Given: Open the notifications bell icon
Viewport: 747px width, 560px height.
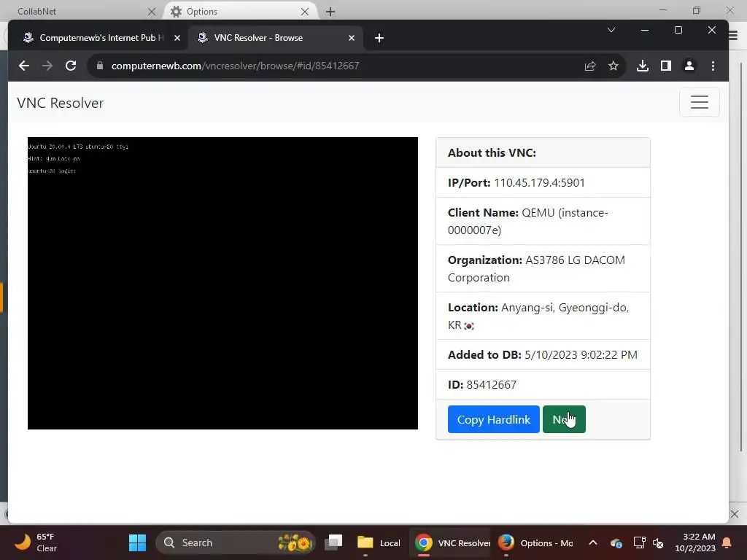Looking at the screenshot, I should pyautogui.click(x=727, y=542).
